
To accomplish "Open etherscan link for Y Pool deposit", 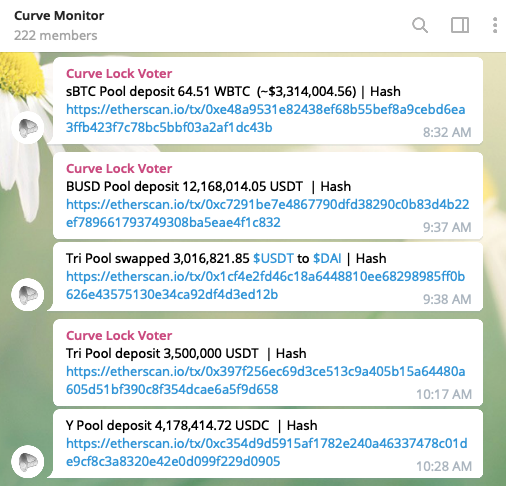I will [x=267, y=452].
